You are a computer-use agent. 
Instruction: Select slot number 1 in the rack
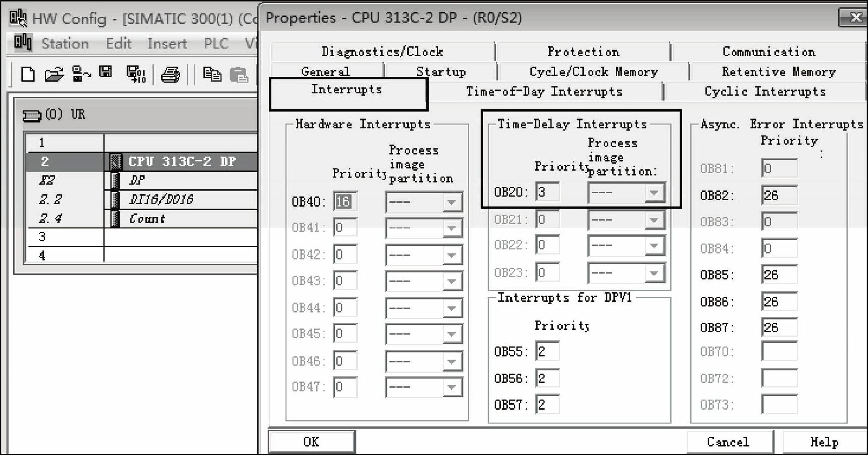click(42, 143)
